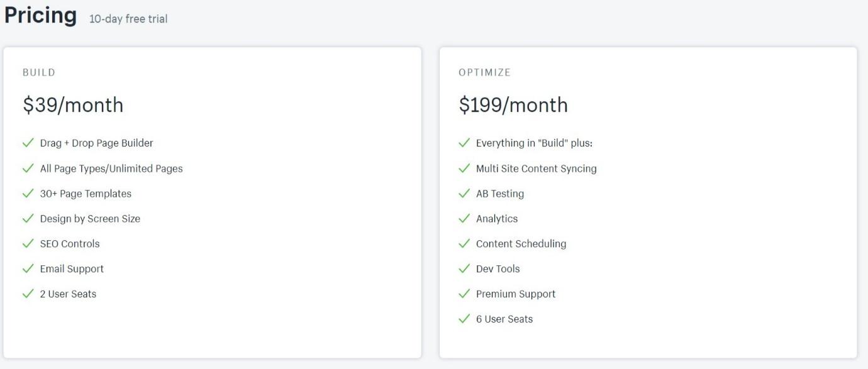Screen dimensions: 868x369
Task: Click the OPTIMIZE plan label
Action: coord(485,72)
